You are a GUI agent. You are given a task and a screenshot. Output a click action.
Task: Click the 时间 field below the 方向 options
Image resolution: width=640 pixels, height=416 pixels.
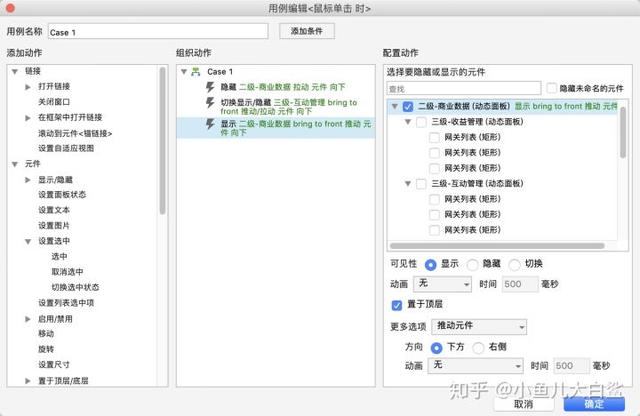[571, 366]
